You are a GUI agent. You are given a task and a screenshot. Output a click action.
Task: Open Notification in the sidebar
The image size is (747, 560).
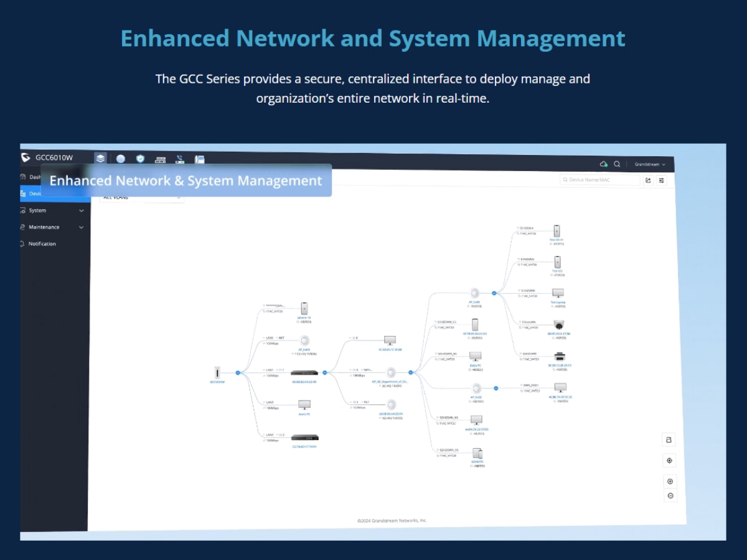point(42,244)
